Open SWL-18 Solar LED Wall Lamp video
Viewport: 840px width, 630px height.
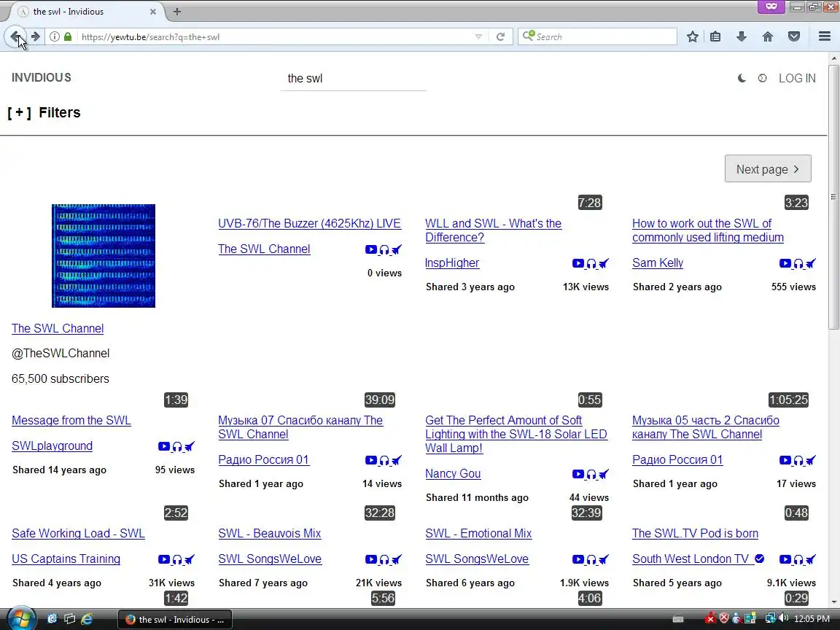516,435
